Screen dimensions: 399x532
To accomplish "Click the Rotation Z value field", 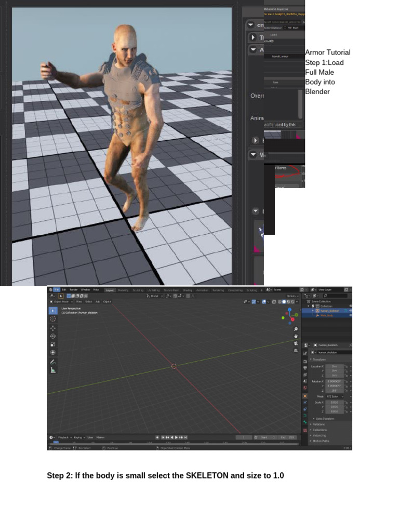I will click(x=335, y=391).
